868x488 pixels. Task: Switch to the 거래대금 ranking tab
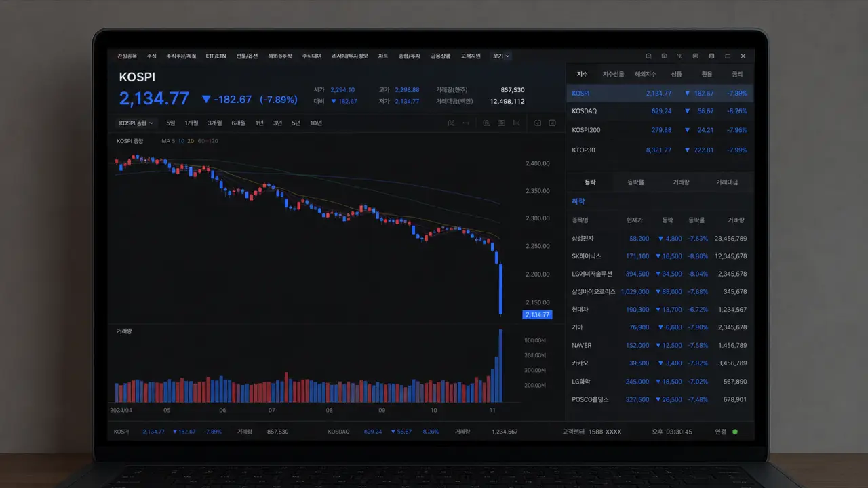coord(727,182)
